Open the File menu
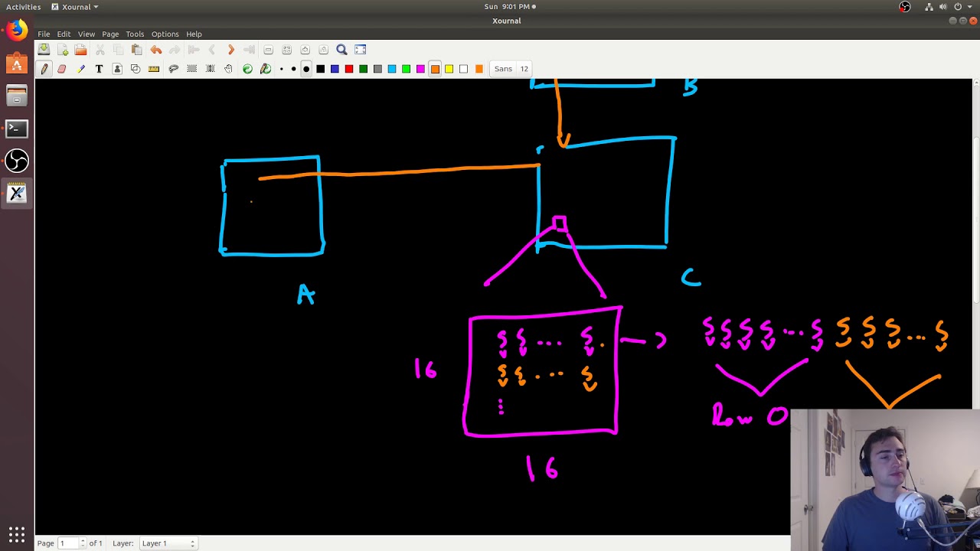980x551 pixels. point(44,34)
